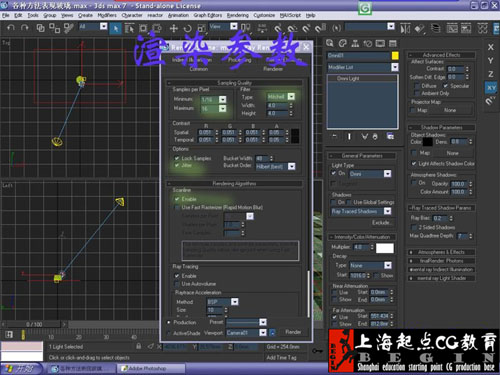Click the Utilities hammer panel icon
Image resolution: width=500 pixels, height=375 pixels.
[x=393, y=43]
